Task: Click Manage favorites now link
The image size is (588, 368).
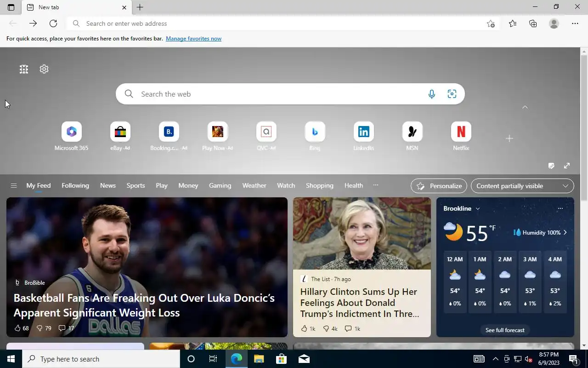Action: tap(193, 39)
